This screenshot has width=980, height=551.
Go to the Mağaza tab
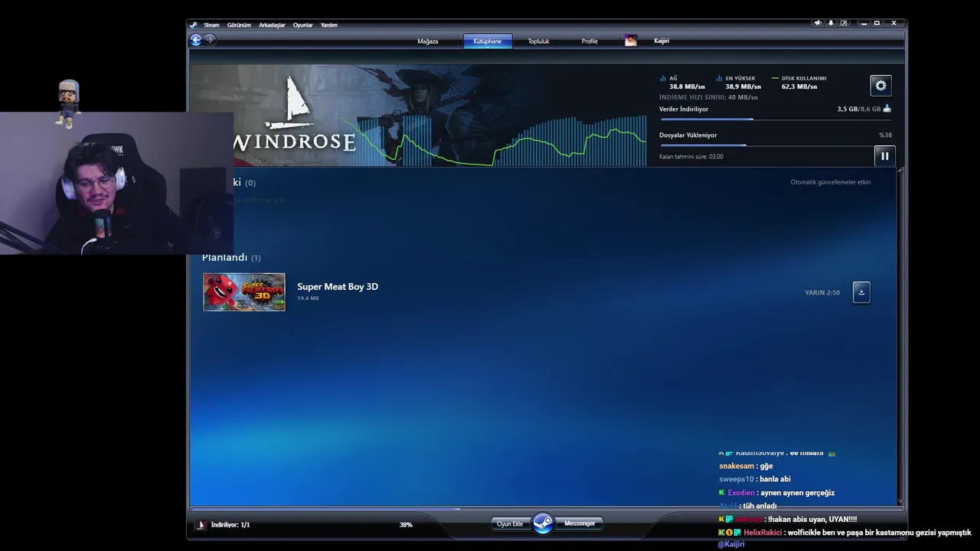[428, 41]
